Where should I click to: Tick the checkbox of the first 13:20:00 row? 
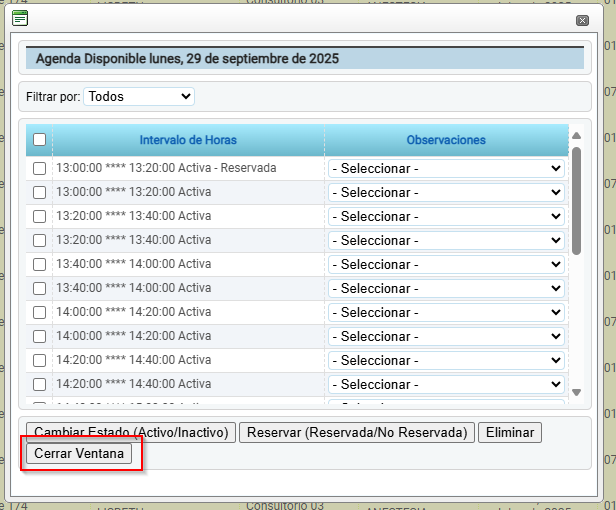pyautogui.click(x=39, y=216)
